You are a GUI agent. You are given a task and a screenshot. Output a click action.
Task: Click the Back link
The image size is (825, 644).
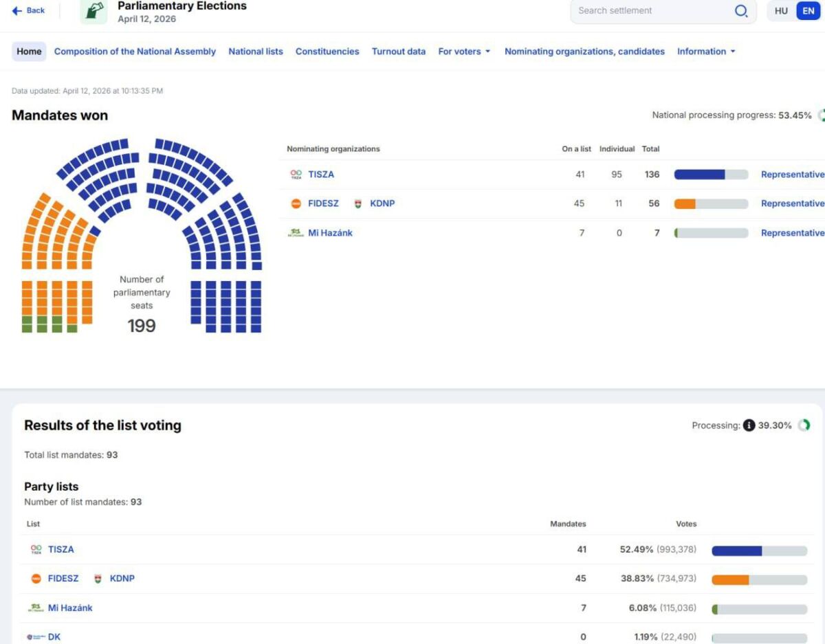(x=29, y=10)
